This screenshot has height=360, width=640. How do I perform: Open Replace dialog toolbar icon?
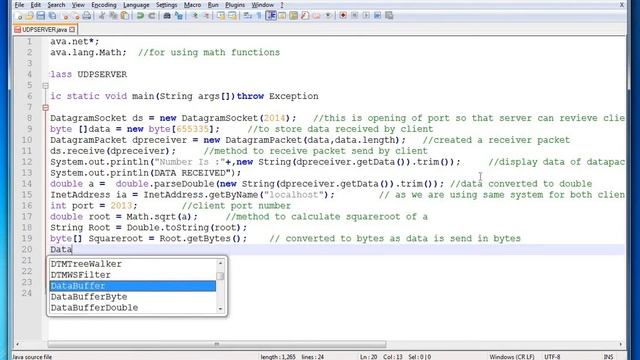pos(179,16)
